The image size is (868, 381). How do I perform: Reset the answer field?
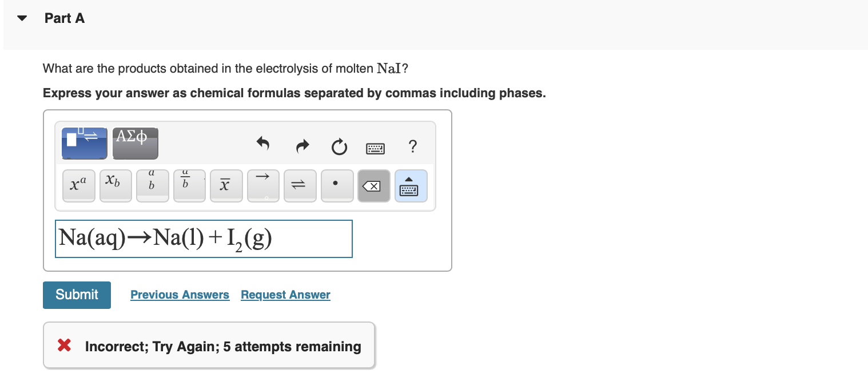(x=339, y=147)
